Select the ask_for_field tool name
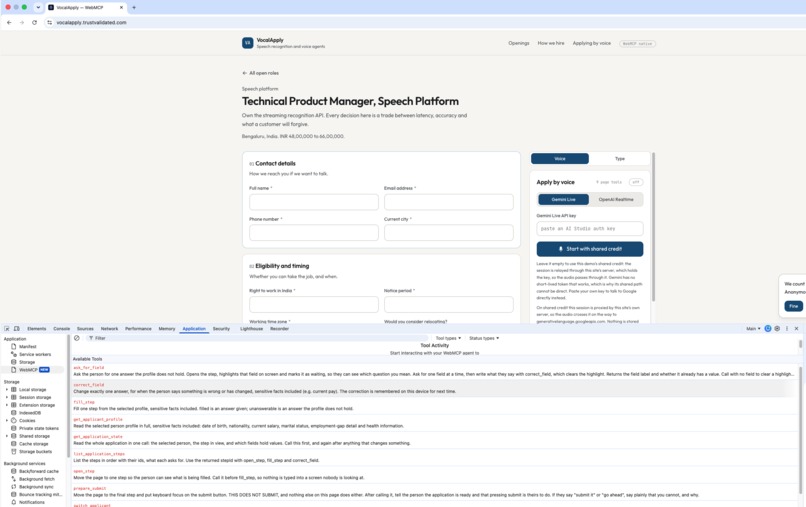806x507 pixels. [x=88, y=368]
